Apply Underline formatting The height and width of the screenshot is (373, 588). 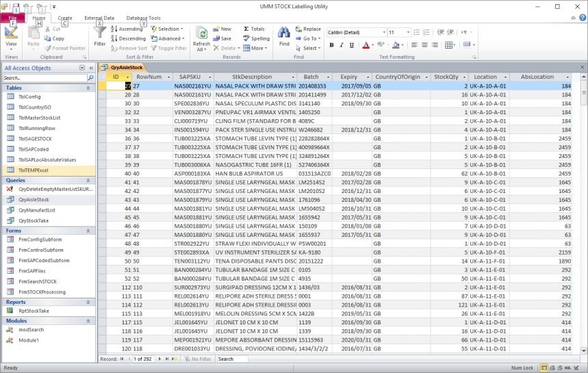(x=351, y=45)
